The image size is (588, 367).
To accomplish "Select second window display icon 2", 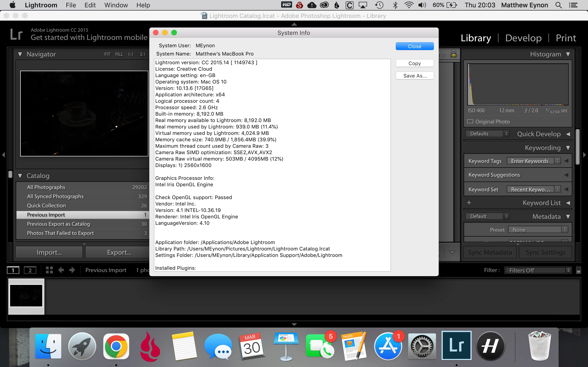I will [30, 270].
